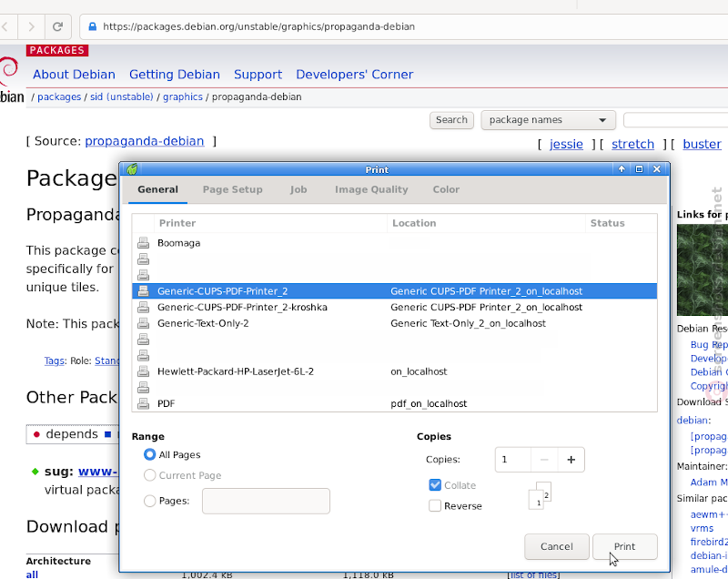Click the vrms similar package link
This screenshot has width=728, height=579.
click(702, 528)
